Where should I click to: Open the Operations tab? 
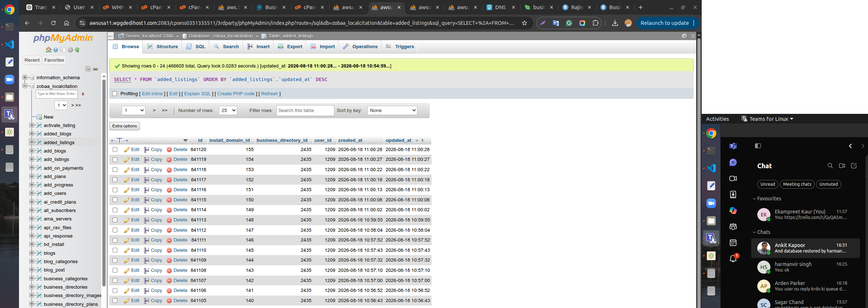click(360, 47)
